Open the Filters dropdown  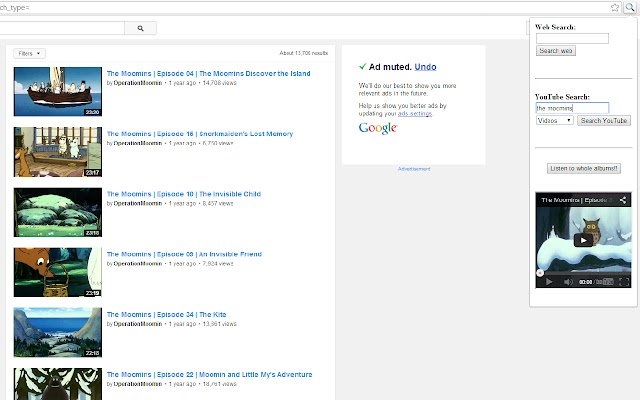tap(29, 53)
